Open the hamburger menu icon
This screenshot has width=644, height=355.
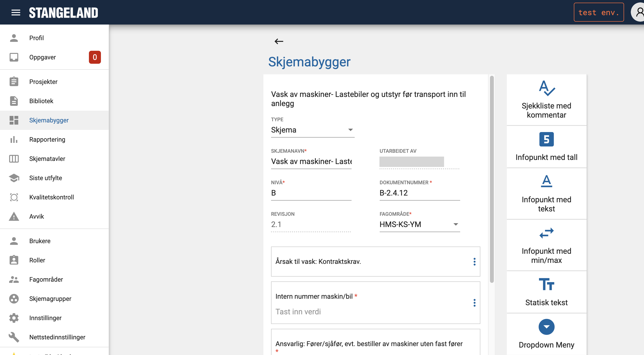[x=16, y=12]
